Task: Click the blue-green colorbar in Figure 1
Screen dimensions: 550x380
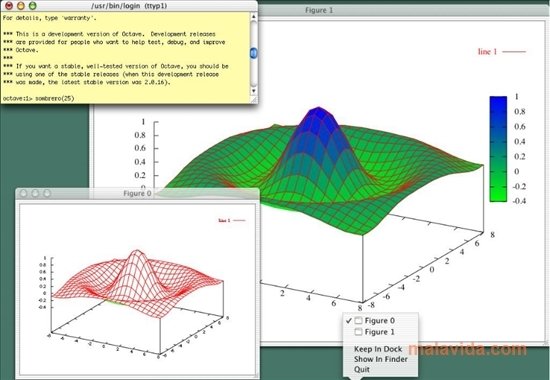Action: click(x=498, y=149)
